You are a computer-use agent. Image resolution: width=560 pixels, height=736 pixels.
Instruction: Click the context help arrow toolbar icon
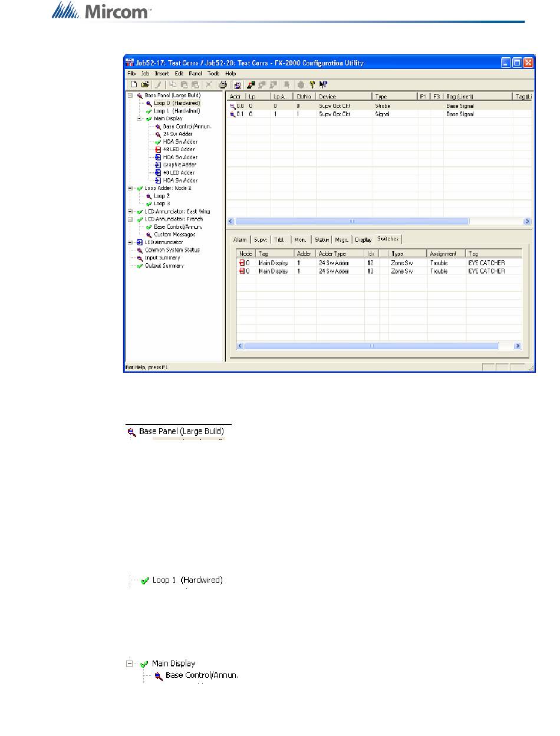coord(323,84)
